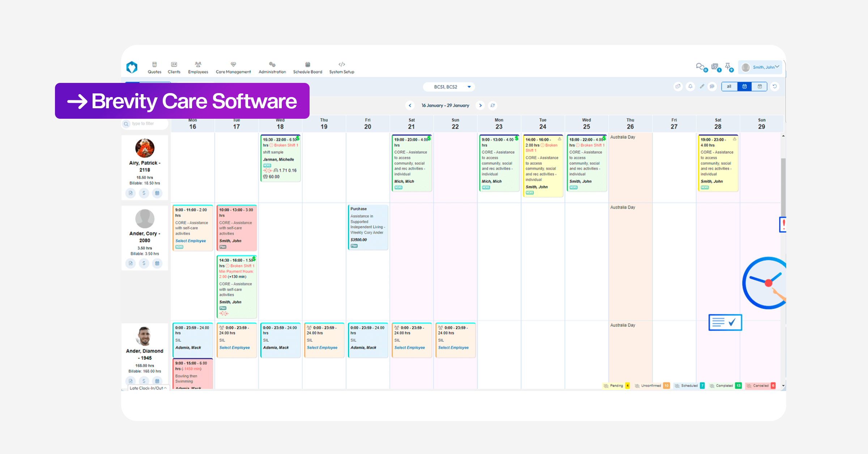The height and width of the screenshot is (454, 868).
Task: Open chat messages icon with badge 0
Action: 701,67
